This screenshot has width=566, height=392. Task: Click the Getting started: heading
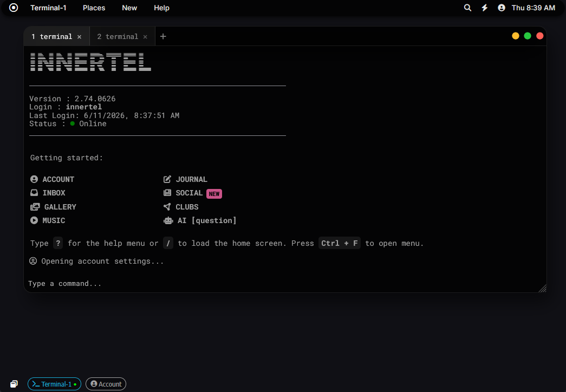tap(67, 158)
